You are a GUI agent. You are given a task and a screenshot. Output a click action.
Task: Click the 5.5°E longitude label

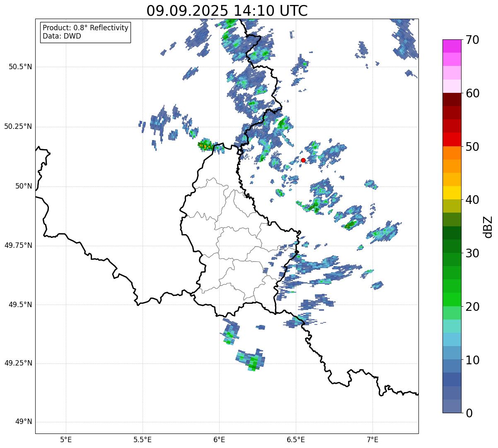click(x=143, y=439)
